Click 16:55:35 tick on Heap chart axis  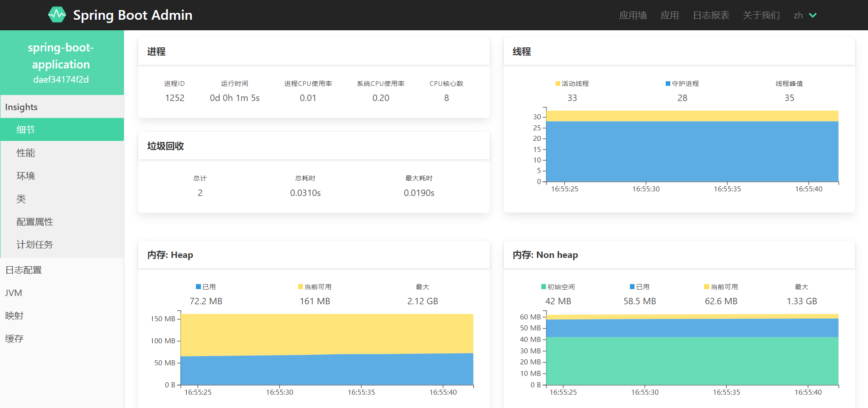coord(361,392)
